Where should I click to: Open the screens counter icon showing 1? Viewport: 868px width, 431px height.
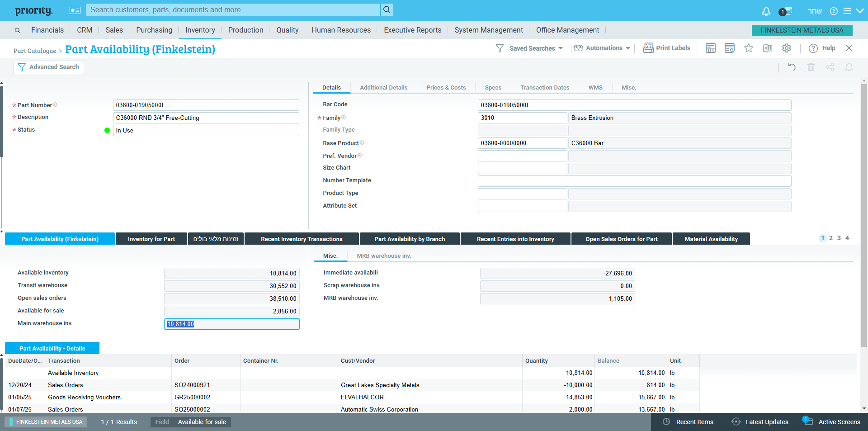pyautogui.click(x=785, y=11)
